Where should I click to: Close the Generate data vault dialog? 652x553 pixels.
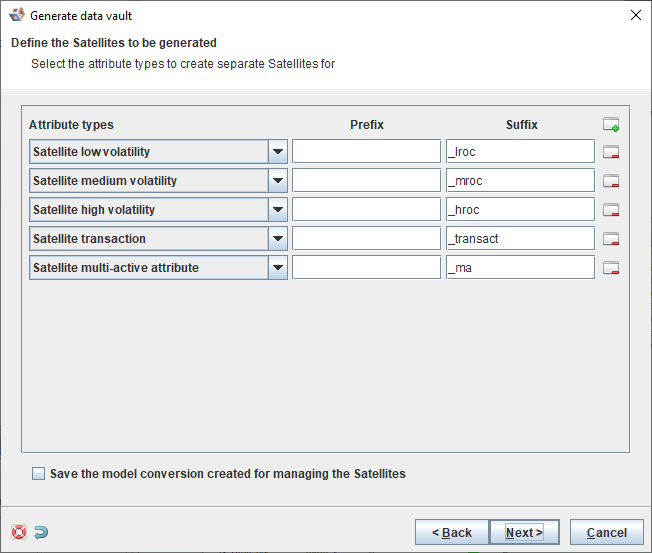(636, 16)
